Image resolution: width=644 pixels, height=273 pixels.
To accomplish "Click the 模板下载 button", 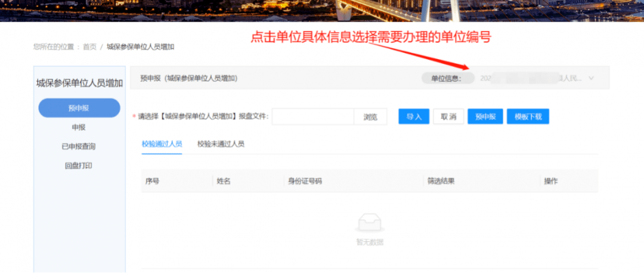I will coord(528,117).
